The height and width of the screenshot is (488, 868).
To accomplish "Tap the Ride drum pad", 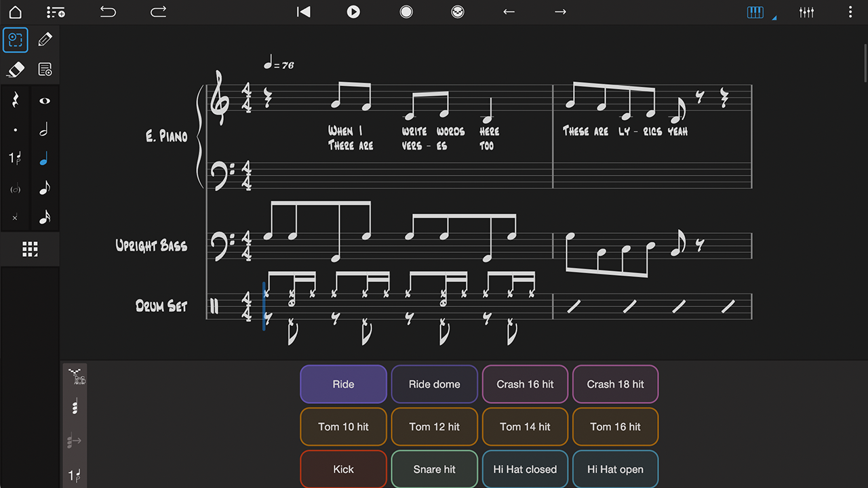I will tap(343, 384).
